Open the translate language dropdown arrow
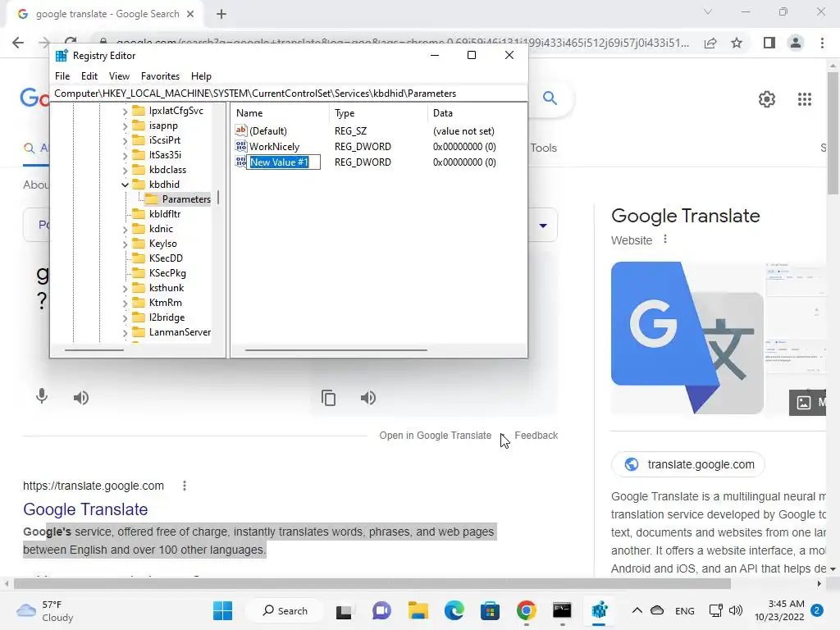 click(543, 226)
